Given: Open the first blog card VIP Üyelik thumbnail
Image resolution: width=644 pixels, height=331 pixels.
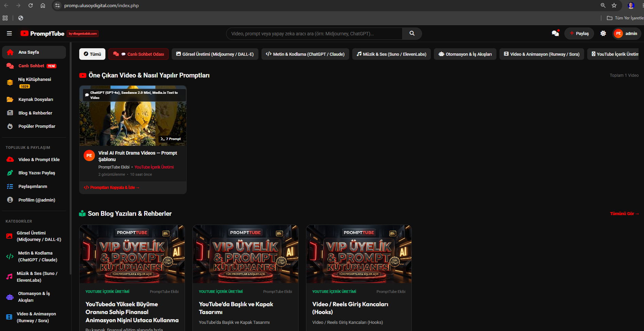Looking at the screenshot, I should pyautogui.click(x=132, y=254).
